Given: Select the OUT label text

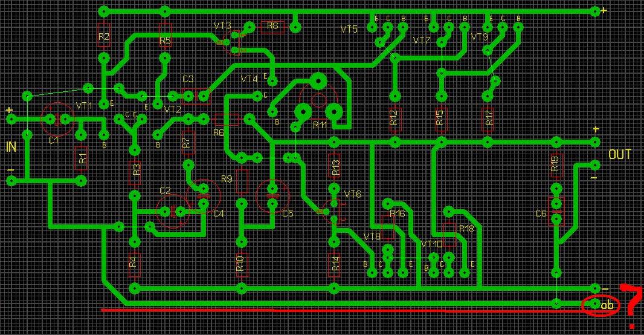Looking at the screenshot, I should point(620,155).
